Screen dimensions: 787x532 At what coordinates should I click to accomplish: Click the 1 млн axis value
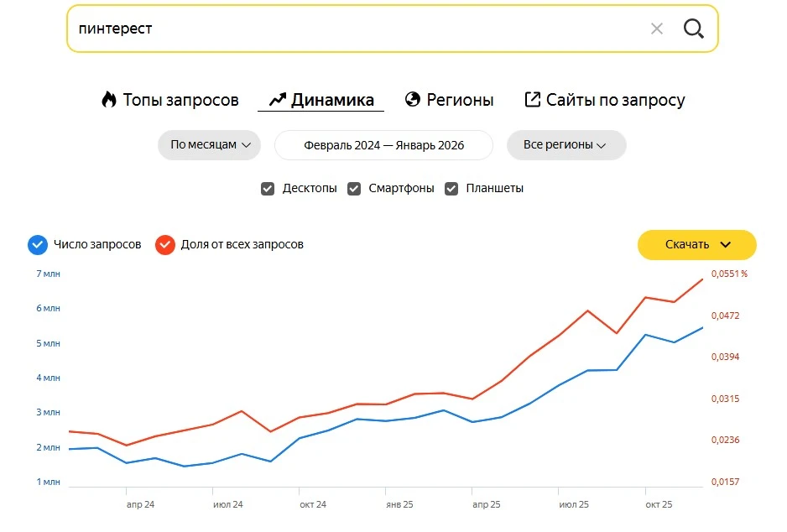tap(48, 482)
